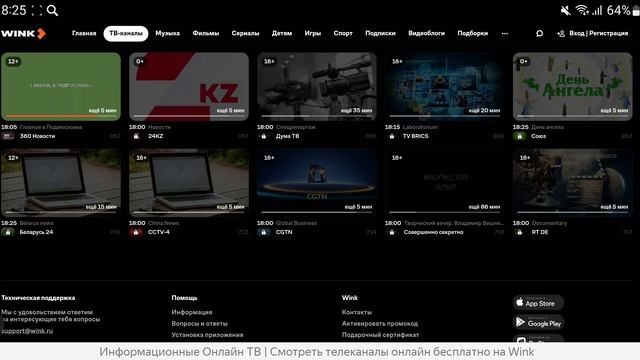This screenshot has width=640, height=360.
Task: Click the Беларусь 24 channel logo icon
Action: tap(8, 232)
